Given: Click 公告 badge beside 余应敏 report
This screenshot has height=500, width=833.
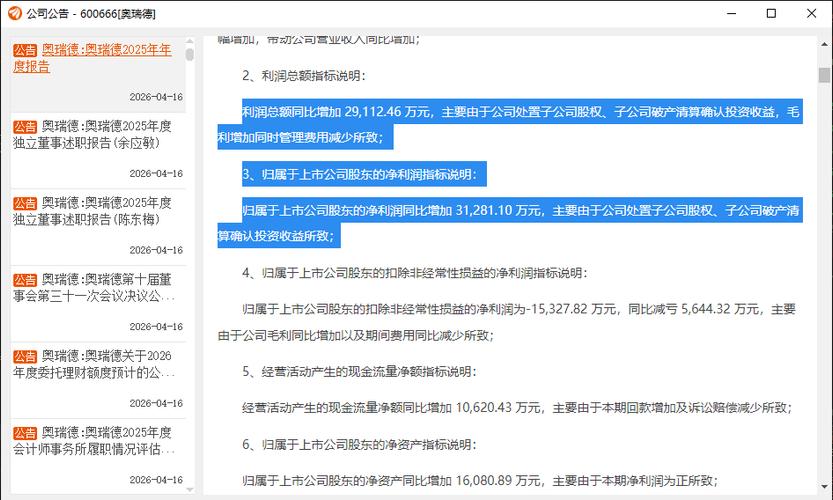Looking at the screenshot, I should coord(25,127).
